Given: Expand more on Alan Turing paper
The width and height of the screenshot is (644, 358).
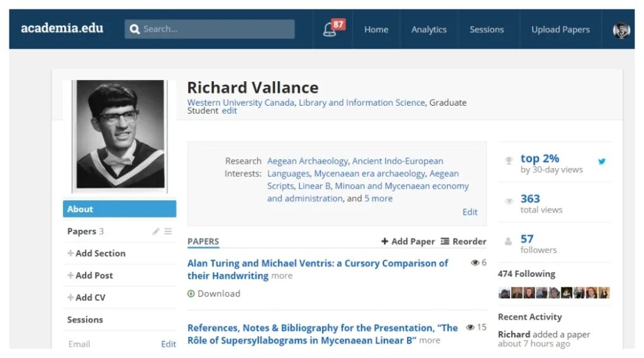Looking at the screenshot, I should click(282, 276).
